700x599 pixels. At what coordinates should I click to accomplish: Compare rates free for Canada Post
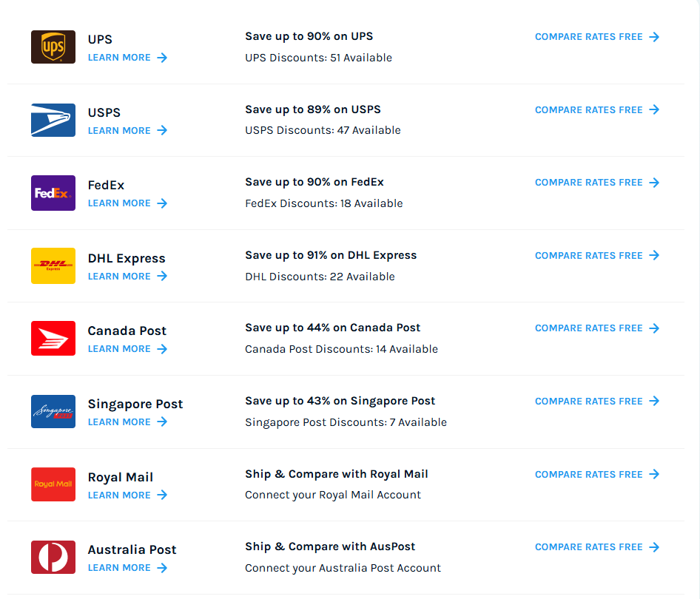(597, 329)
